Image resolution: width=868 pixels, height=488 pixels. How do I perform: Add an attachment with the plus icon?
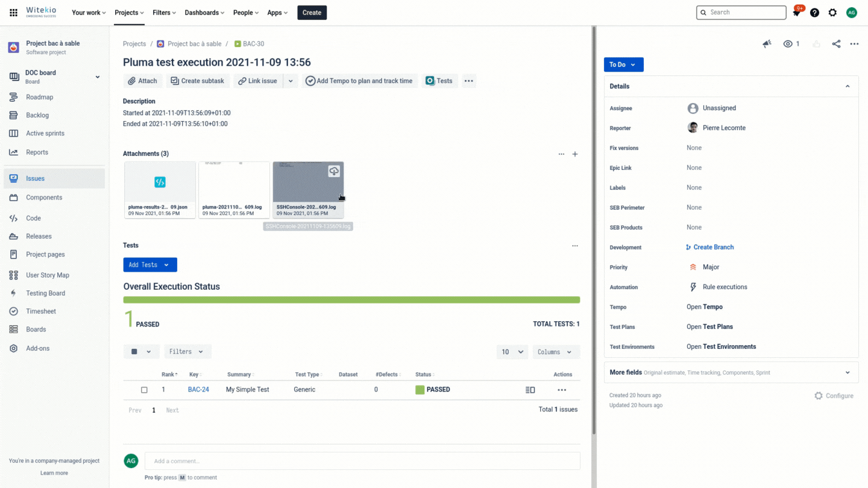pyautogui.click(x=575, y=154)
